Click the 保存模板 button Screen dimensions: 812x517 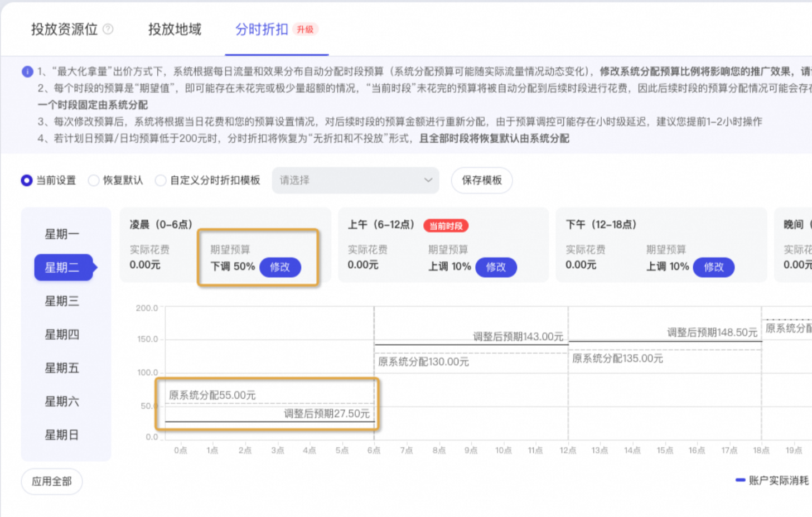pos(482,180)
